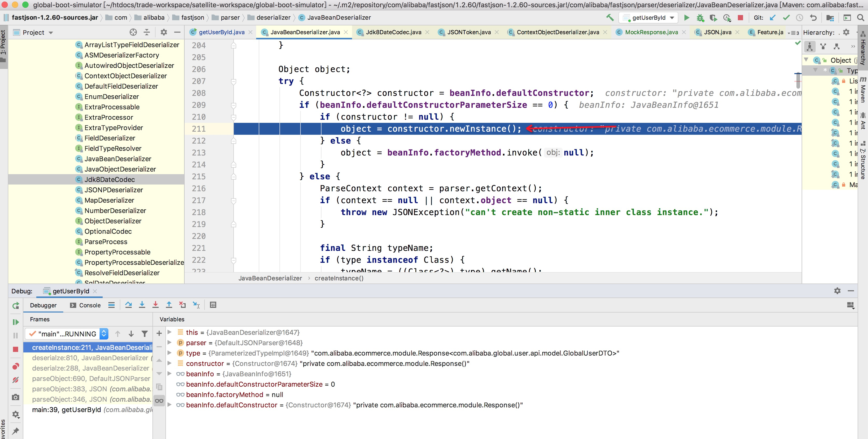Click the createInstance() breadcrumb below the editor
This screenshot has width=868, height=439.
point(339,278)
